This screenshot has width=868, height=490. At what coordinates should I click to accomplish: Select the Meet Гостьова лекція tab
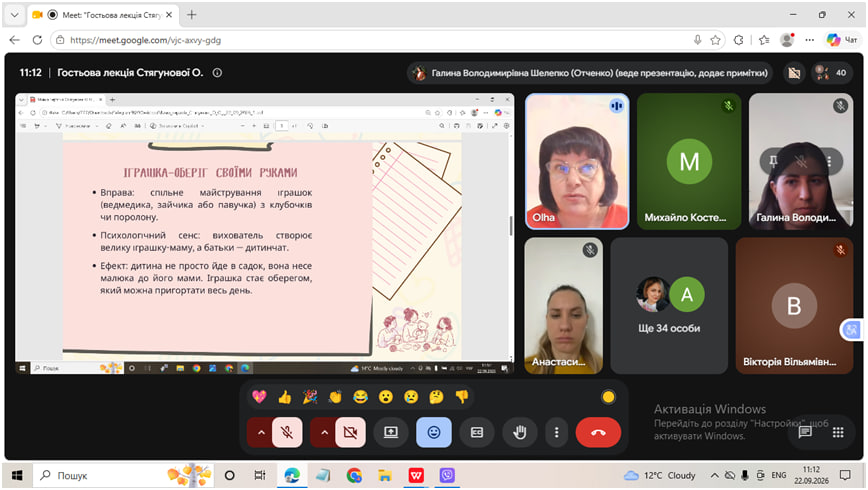click(x=103, y=15)
